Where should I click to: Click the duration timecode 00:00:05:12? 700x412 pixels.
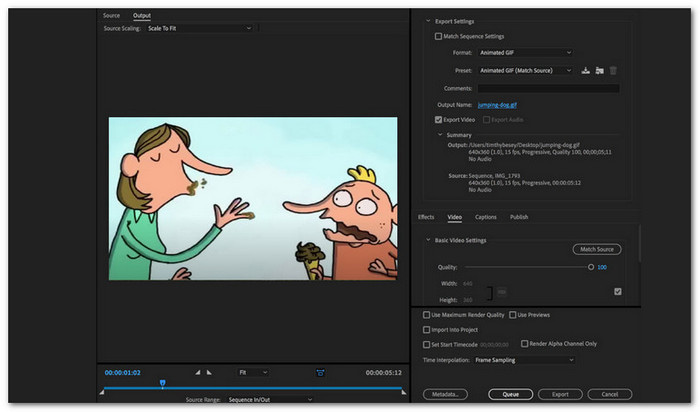point(383,372)
